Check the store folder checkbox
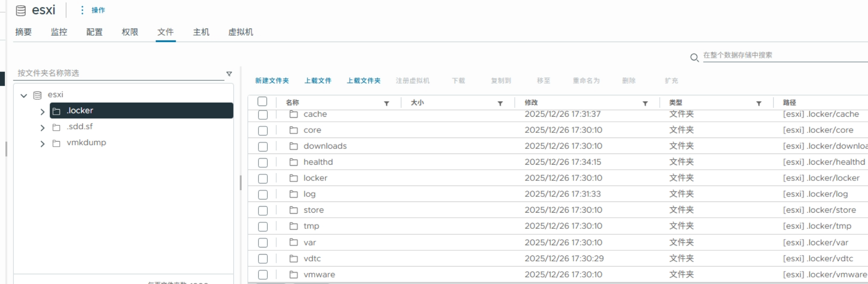 pos(263,211)
